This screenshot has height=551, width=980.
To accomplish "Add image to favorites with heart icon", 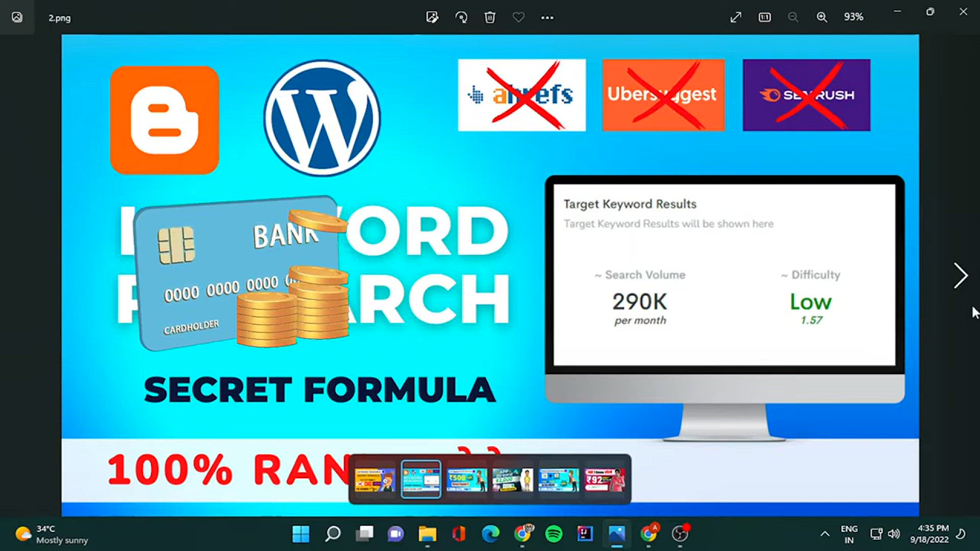I will tap(519, 17).
